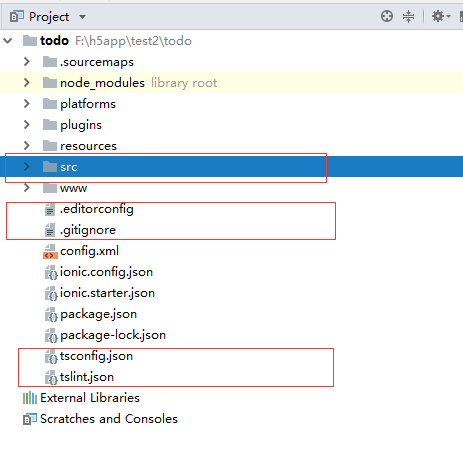The height and width of the screenshot is (476, 463).
Task: Select External Libraries node
Action: pyautogui.click(x=231, y=398)
